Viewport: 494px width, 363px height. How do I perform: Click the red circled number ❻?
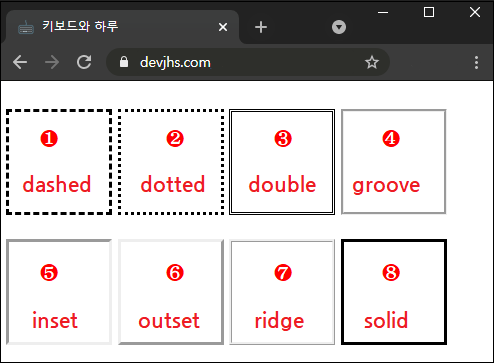[175, 272]
